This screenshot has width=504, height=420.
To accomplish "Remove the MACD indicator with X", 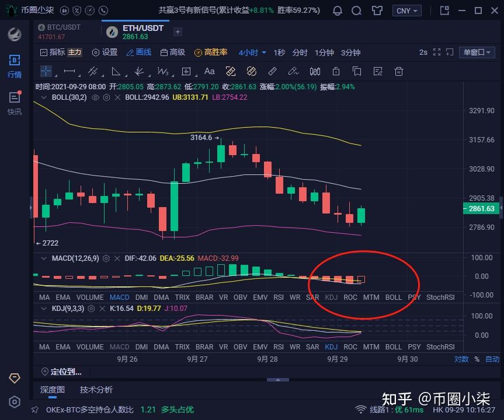I will (117, 258).
